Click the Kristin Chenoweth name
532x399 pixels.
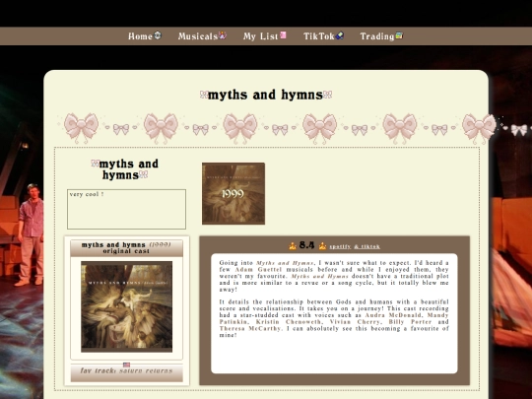289,321
